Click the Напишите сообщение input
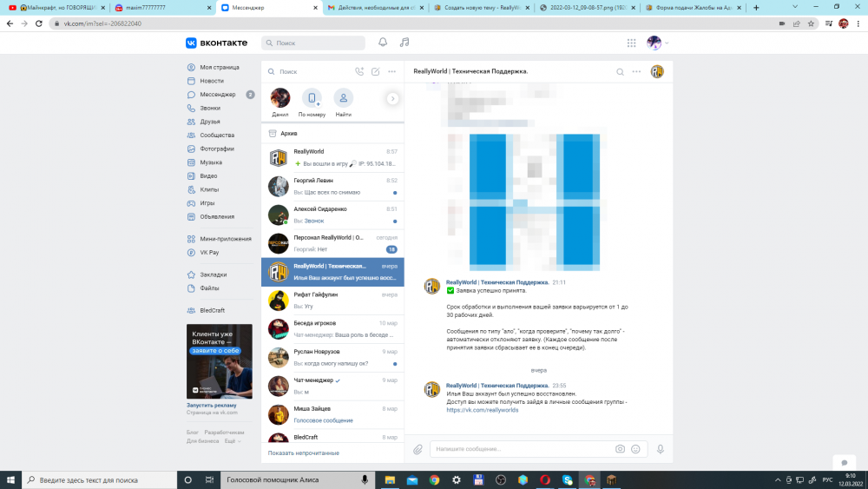868x489 pixels. [523, 449]
